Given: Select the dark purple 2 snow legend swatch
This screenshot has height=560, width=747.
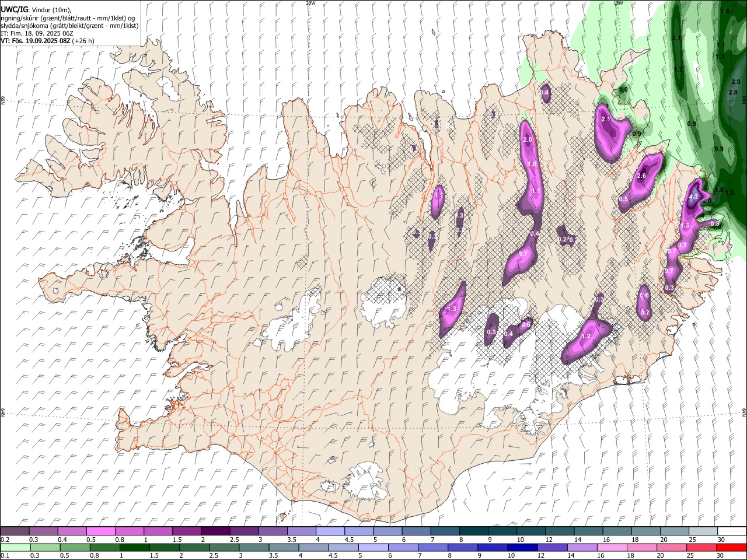Looking at the screenshot, I should [215, 531].
